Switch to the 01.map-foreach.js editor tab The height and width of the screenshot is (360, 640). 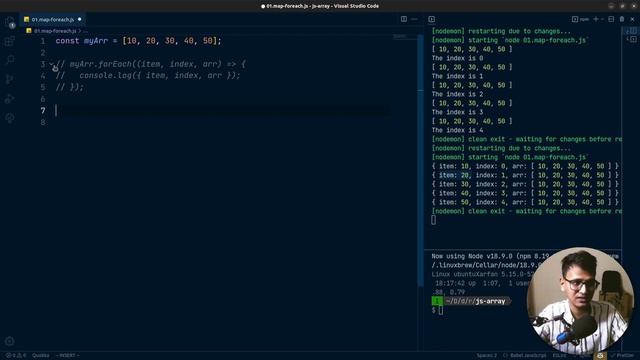coord(53,19)
